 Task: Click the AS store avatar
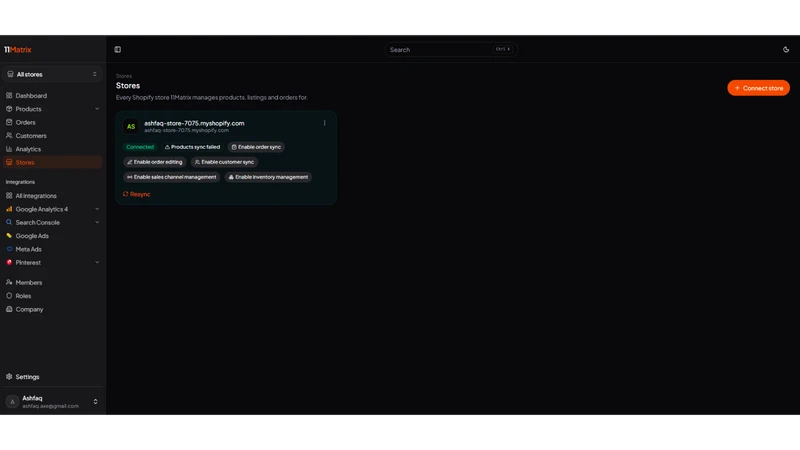coord(131,127)
